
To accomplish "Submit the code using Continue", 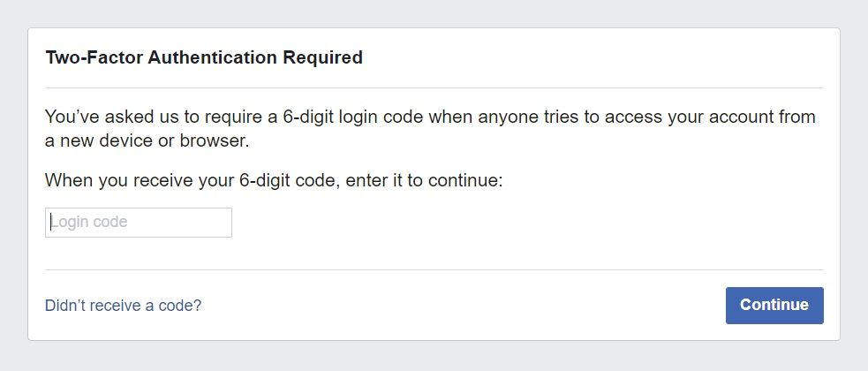I will pyautogui.click(x=774, y=306).
